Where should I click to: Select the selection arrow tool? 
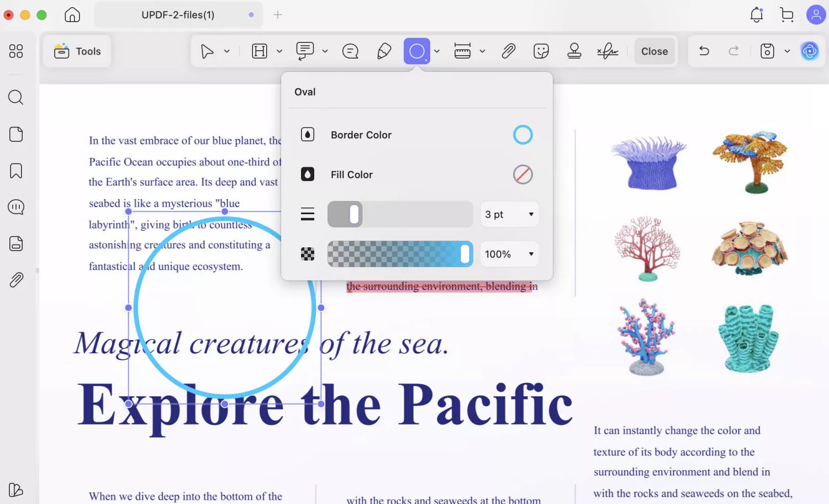coord(207,51)
